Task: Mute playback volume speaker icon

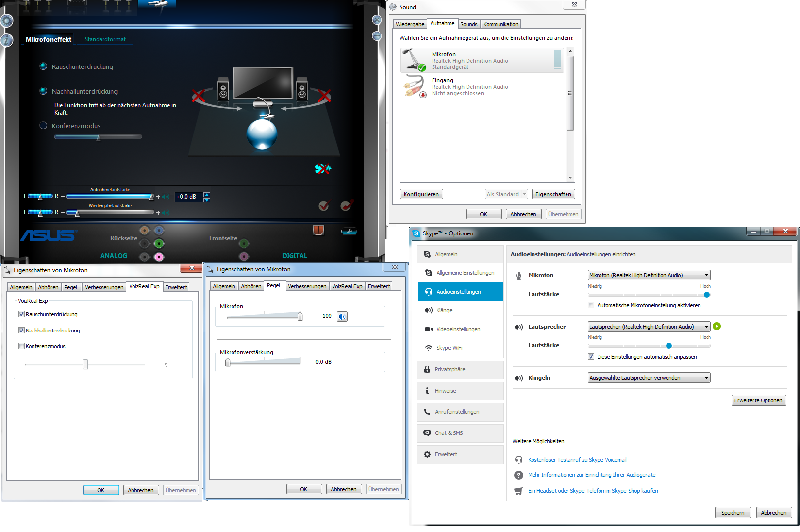Action: pos(166,213)
